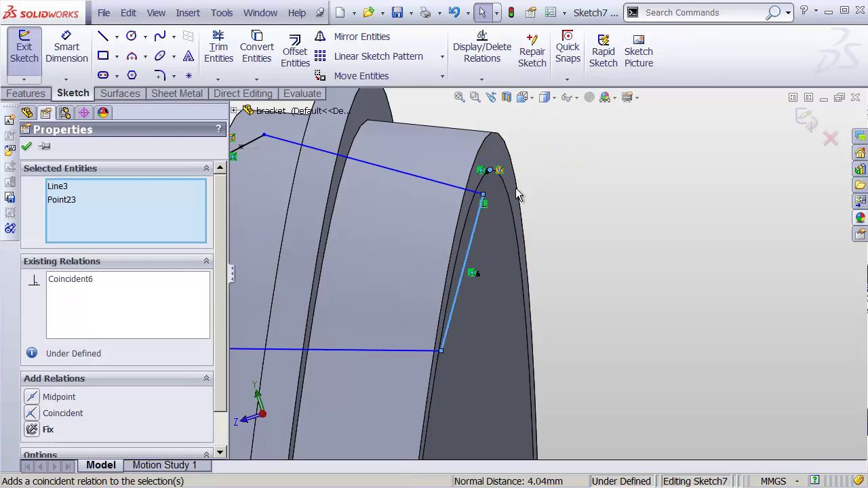Select the Sketch Fillet tool
Viewport: 868px width, 488px height.
click(x=160, y=75)
